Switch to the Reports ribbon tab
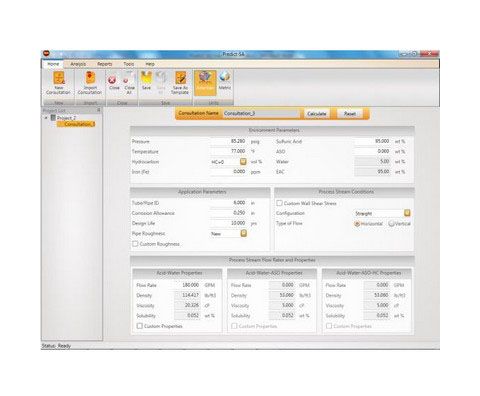This screenshot has width=480, height=396. pyautogui.click(x=105, y=64)
